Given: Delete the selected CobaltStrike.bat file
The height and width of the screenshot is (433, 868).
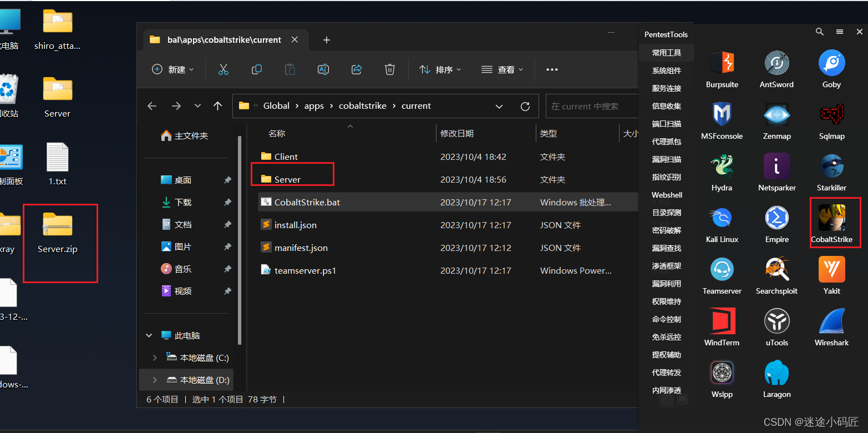Looking at the screenshot, I should click(x=389, y=69).
